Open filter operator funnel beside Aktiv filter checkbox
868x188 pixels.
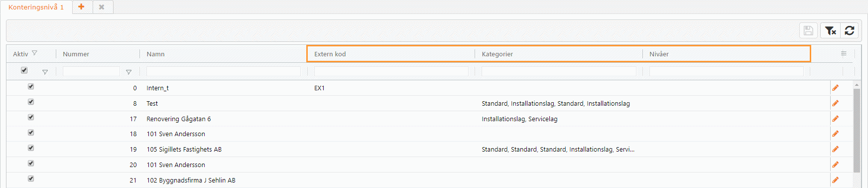[x=45, y=72]
